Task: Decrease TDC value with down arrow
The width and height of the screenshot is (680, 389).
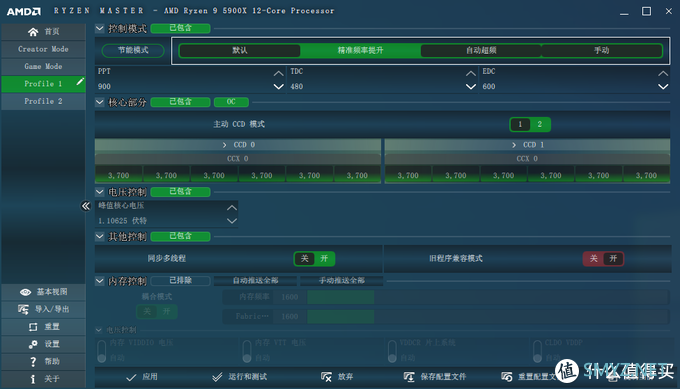Action: (471, 87)
